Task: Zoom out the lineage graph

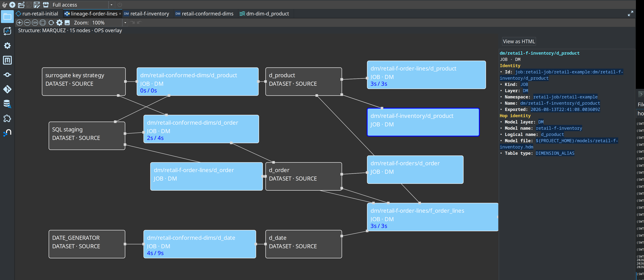Action: click(27, 23)
